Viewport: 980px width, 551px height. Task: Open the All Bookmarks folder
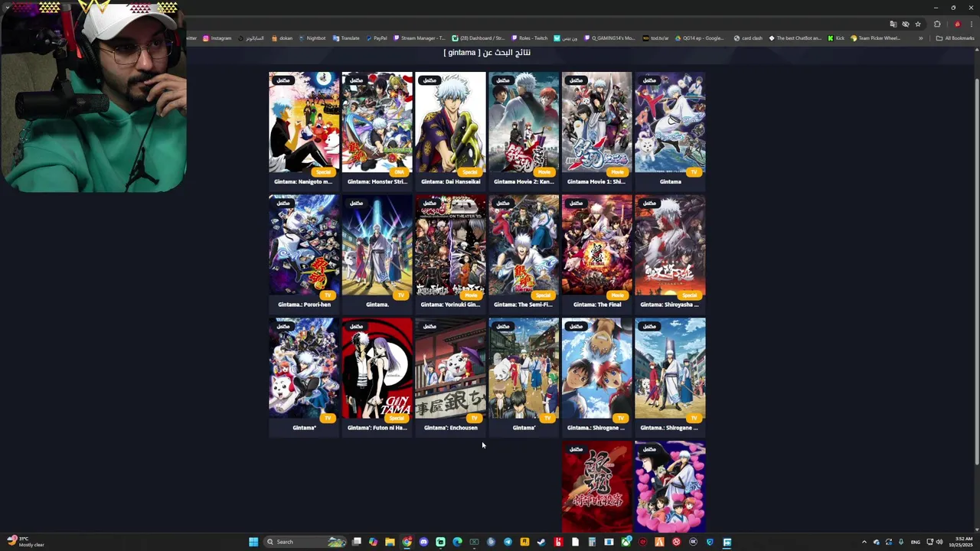tap(955, 38)
